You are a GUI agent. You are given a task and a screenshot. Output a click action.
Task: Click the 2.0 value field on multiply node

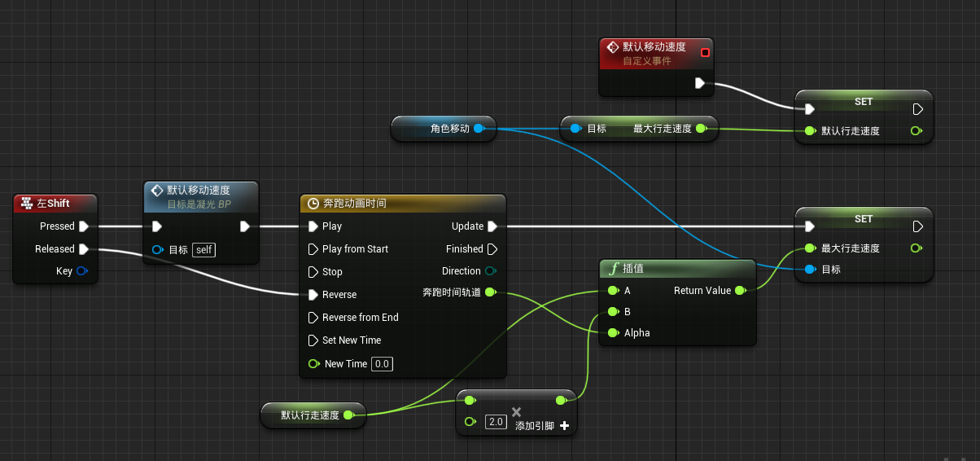(496, 422)
